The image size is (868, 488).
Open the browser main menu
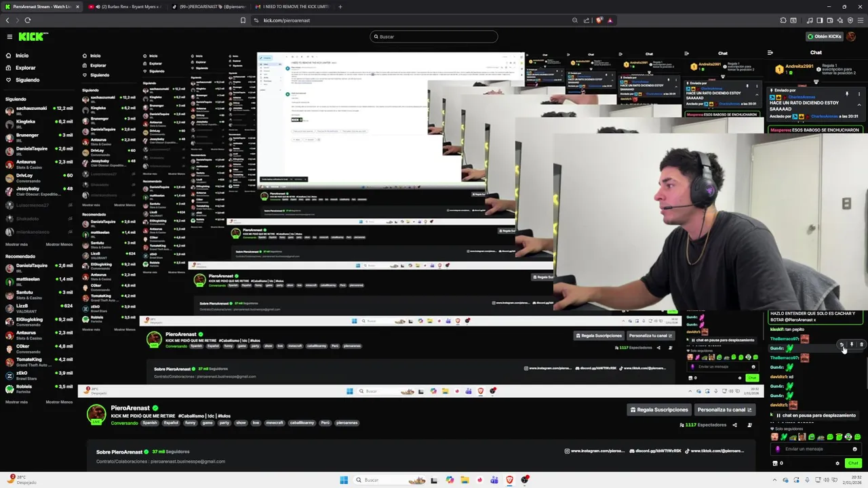(x=861, y=20)
